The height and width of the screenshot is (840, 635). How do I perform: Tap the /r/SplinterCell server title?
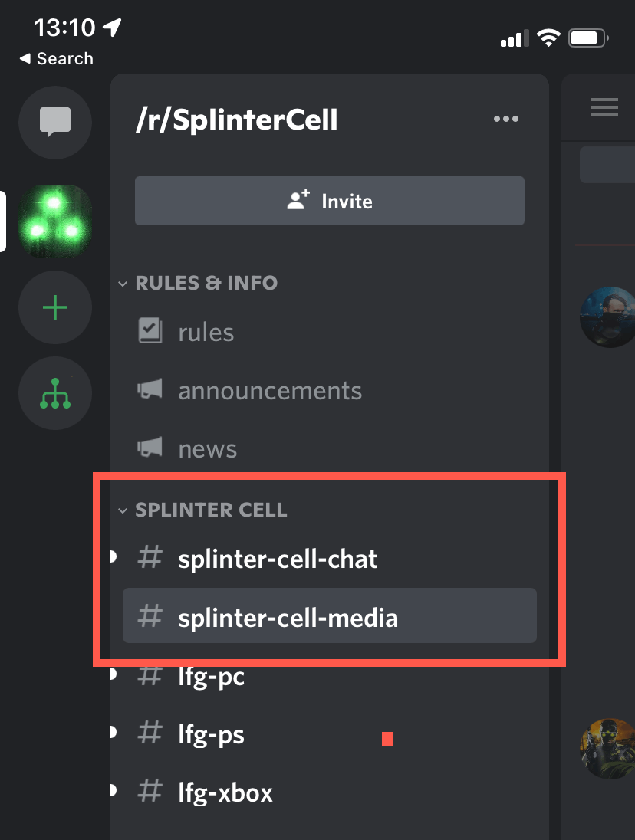(x=236, y=120)
